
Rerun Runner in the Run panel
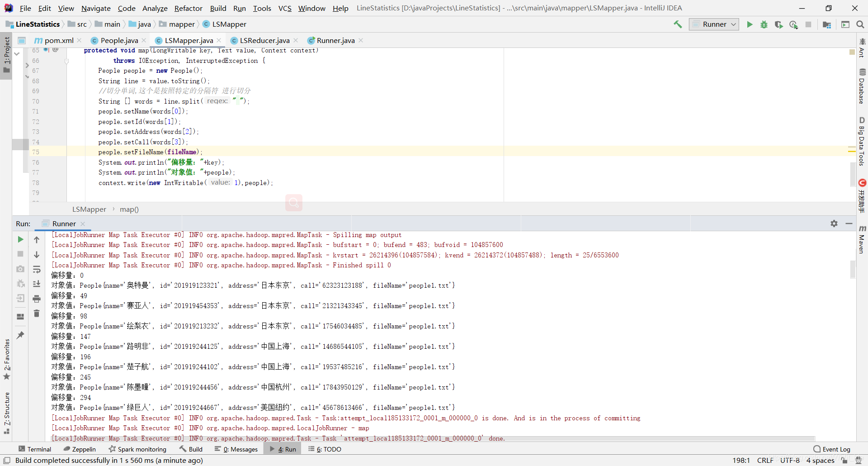(x=20, y=239)
